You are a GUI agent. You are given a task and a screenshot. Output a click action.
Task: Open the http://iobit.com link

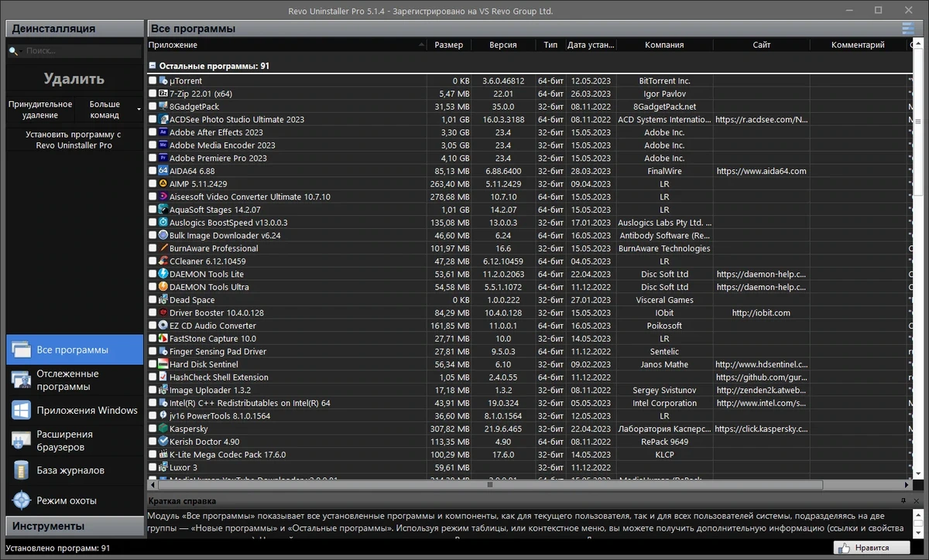pos(761,312)
